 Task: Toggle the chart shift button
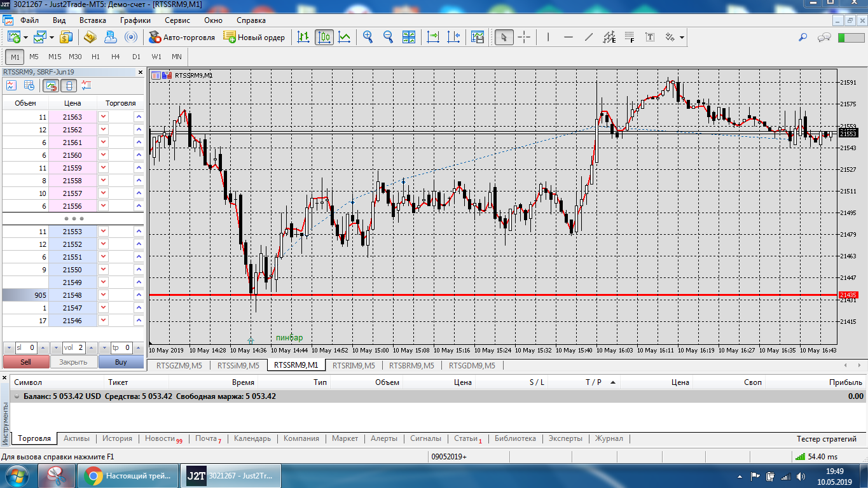coord(453,38)
